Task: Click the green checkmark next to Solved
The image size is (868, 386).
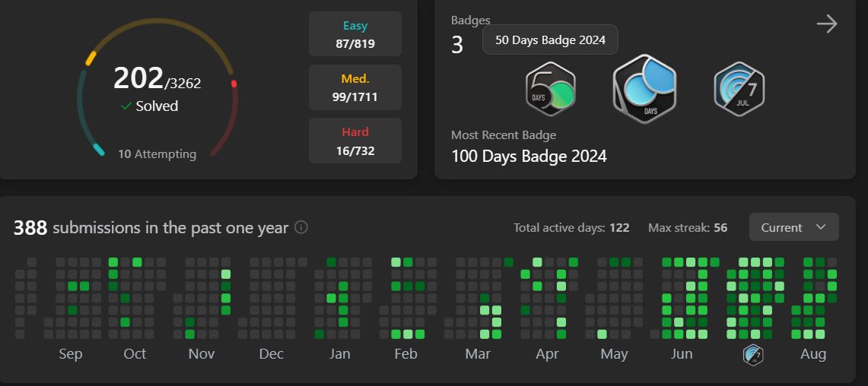Action: (126, 106)
